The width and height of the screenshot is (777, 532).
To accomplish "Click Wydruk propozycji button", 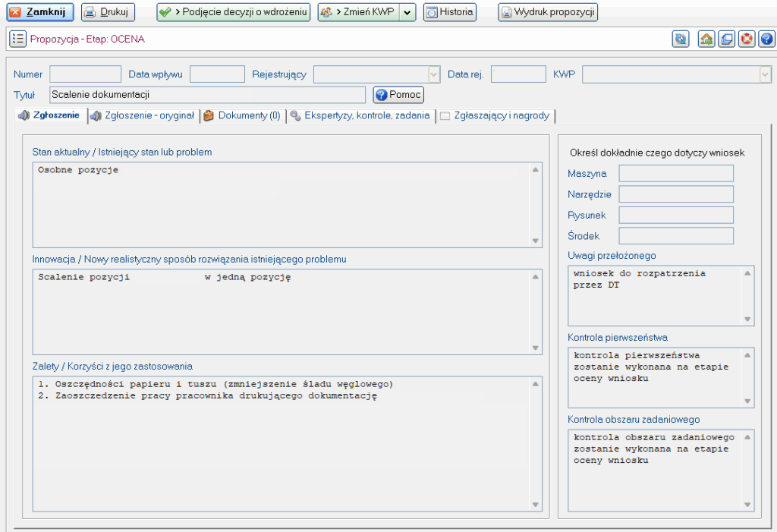I will (x=548, y=12).
